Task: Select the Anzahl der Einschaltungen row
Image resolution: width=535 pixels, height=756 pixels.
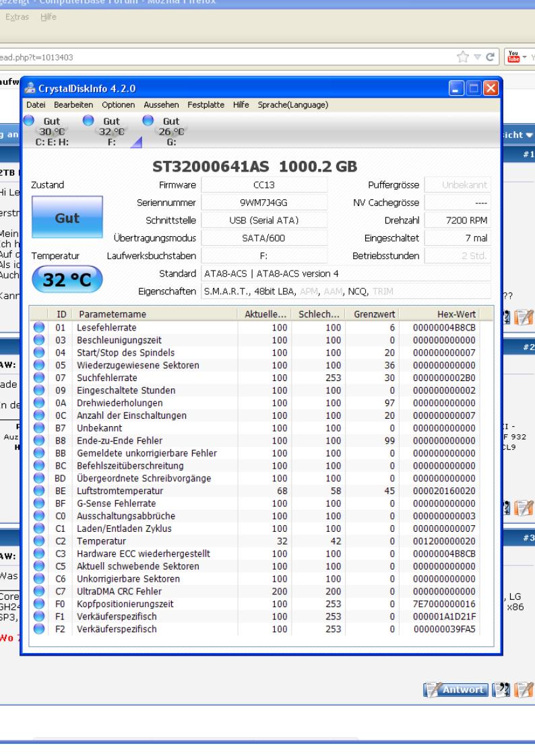Action: pyautogui.click(x=254, y=415)
